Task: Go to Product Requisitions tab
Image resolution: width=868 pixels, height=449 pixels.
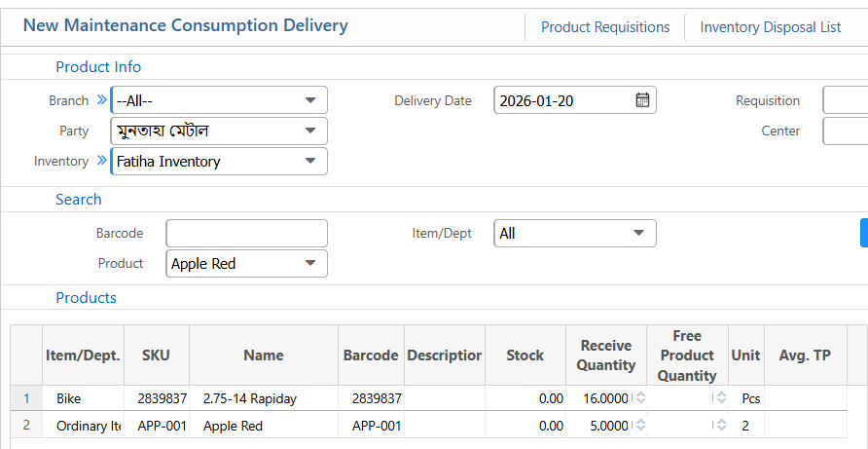Action: click(x=605, y=27)
